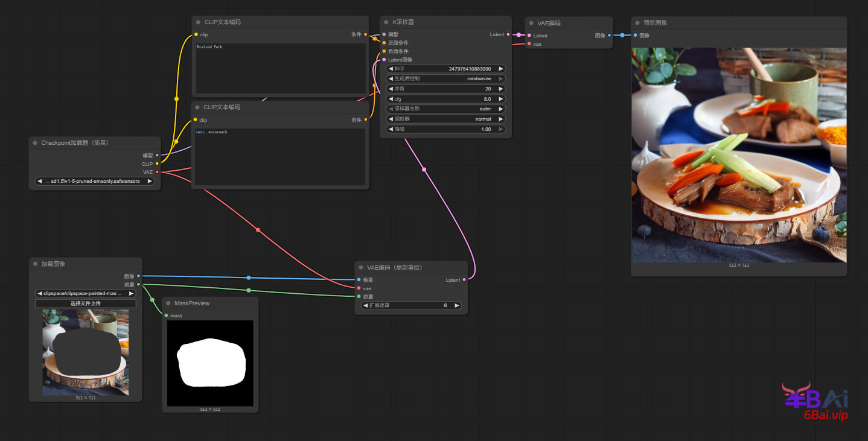Collapse the VAE编码（局部重绘）node title dot
Screen dimensions: 868x441
point(361,267)
